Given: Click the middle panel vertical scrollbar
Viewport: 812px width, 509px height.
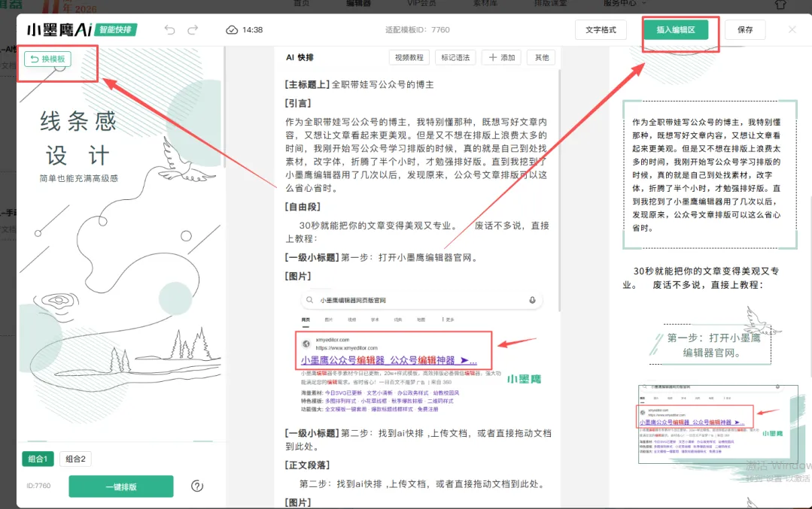Looking at the screenshot, I should pos(559,192).
